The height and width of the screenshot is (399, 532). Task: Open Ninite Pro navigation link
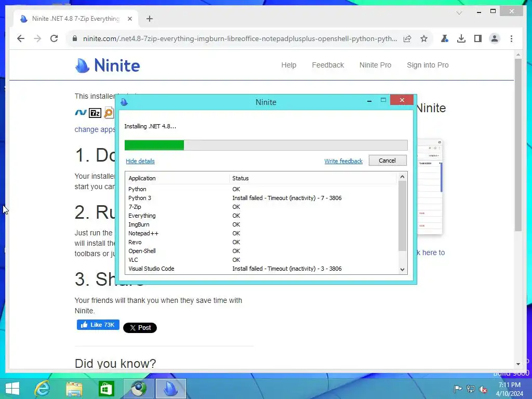[x=375, y=65]
